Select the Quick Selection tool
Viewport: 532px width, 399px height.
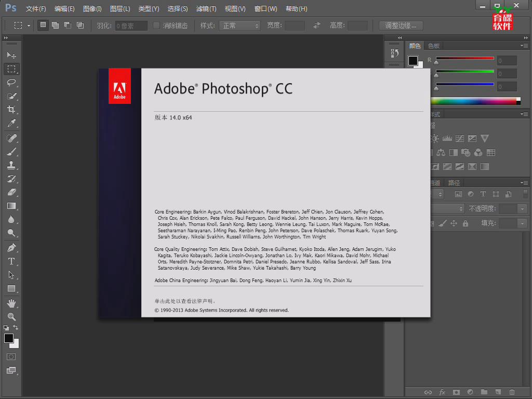(x=11, y=96)
